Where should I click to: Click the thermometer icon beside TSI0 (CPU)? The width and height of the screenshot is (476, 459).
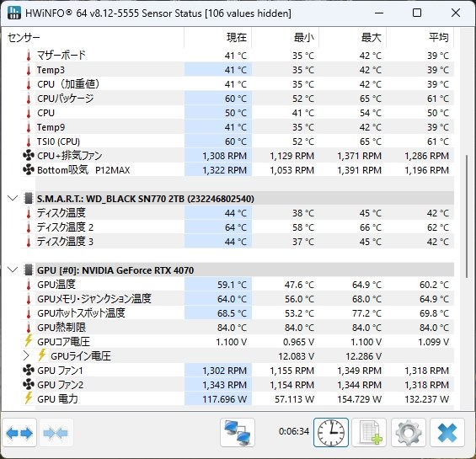(29, 141)
